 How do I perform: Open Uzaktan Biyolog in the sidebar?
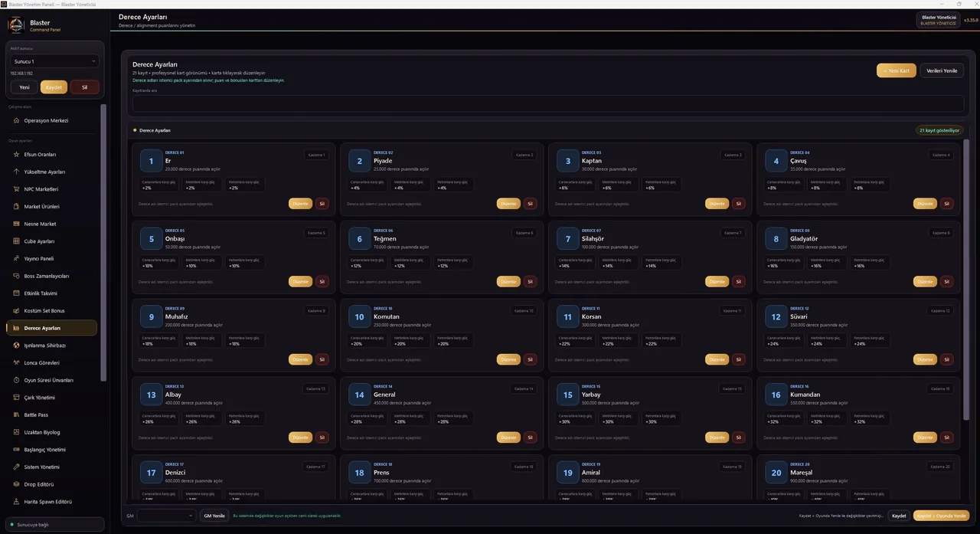[x=51, y=432]
